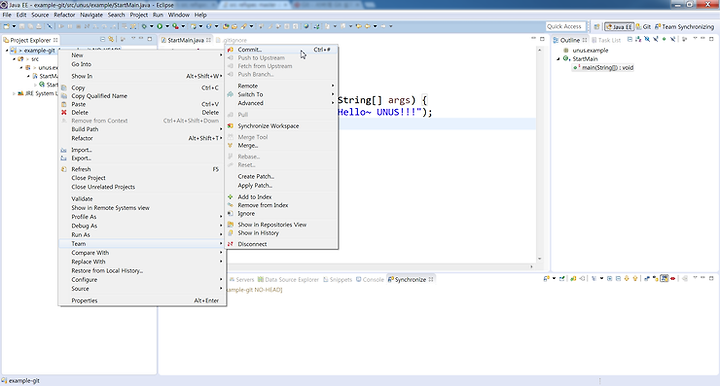
Task: Click the Quick Access search field
Action: 566,27
